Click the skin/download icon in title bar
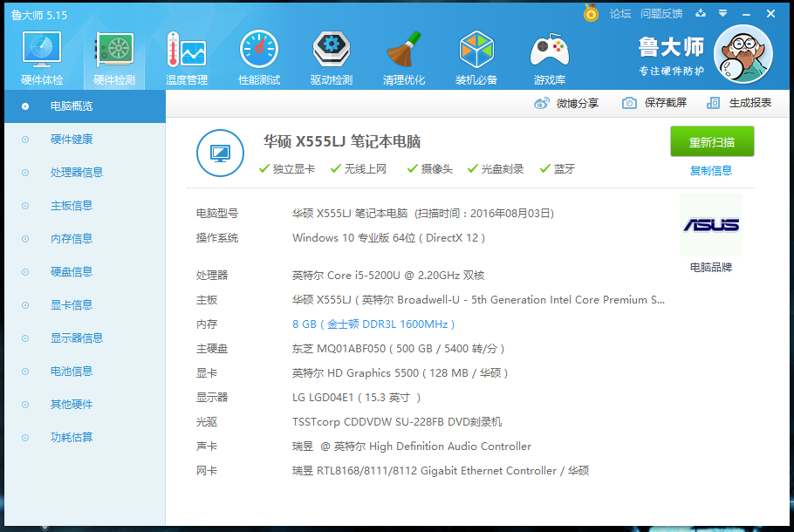Screen dimensions: 794x532 [x=701, y=13]
